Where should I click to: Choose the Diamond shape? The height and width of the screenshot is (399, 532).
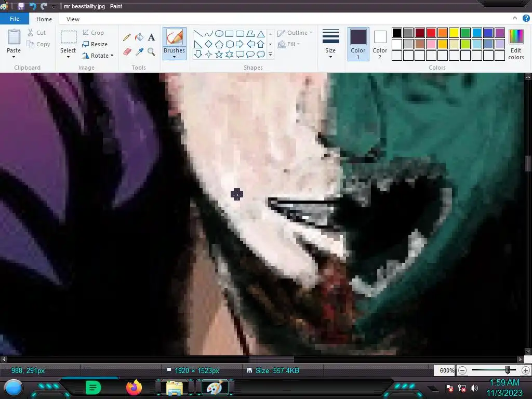tap(209, 44)
